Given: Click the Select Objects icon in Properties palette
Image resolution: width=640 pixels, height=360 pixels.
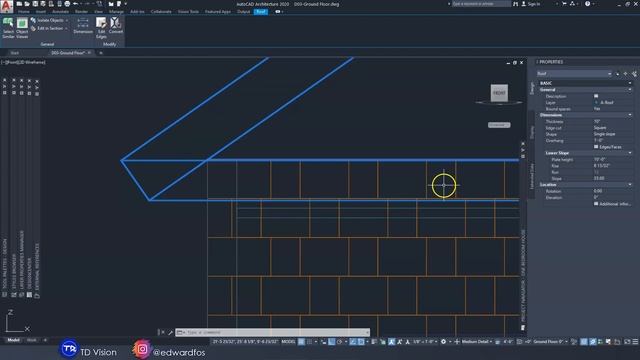Looking at the screenshot, I should click(x=626, y=73).
